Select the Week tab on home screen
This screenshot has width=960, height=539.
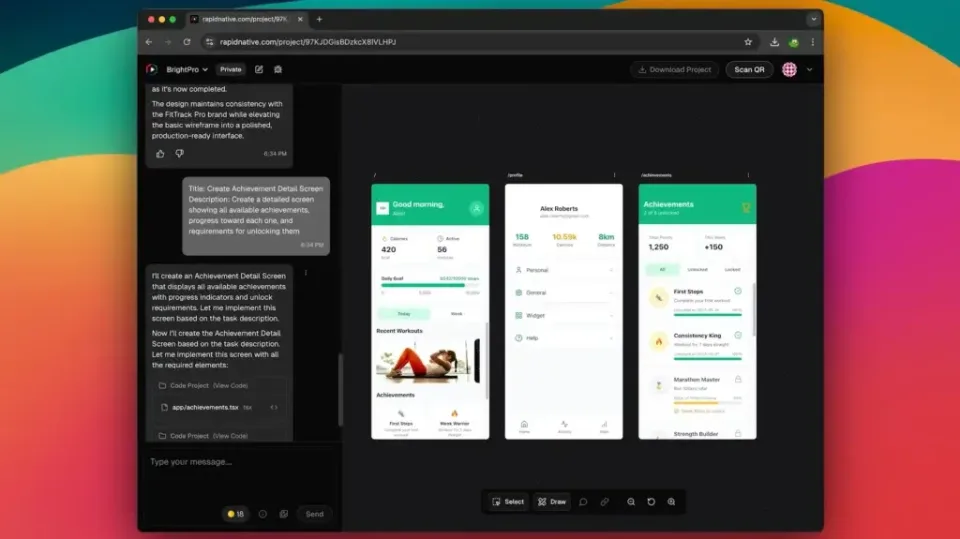pyautogui.click(x=457, y=314)
